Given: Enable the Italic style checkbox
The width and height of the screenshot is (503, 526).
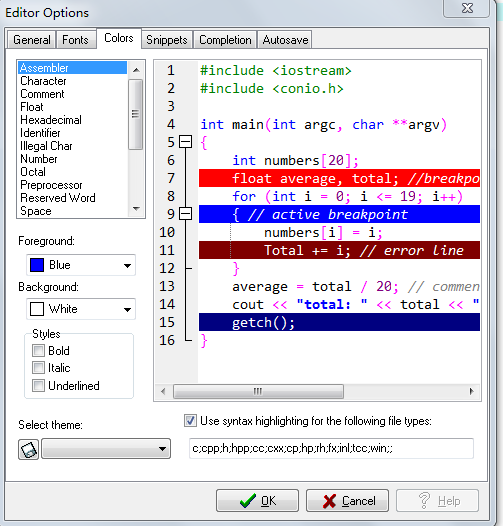Looking at the screenshot, I should [x=38, y=368].
